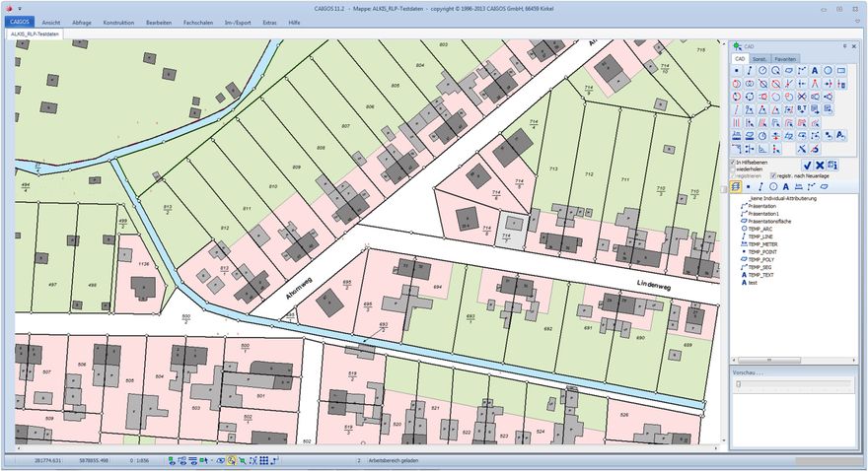Select the text tool 'A' in CAD palette
The height and width of the screenshot is (471, 868).
point(815,71)
